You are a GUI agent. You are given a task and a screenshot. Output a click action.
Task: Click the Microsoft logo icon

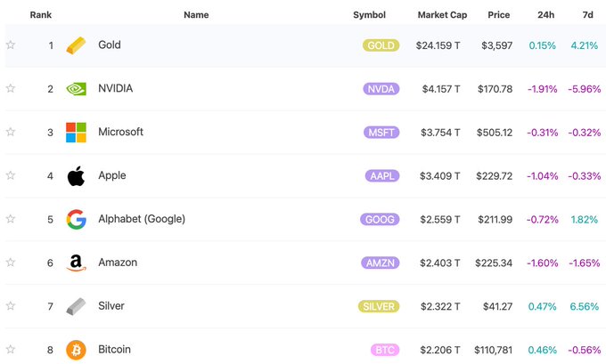[x=76, y=133]
